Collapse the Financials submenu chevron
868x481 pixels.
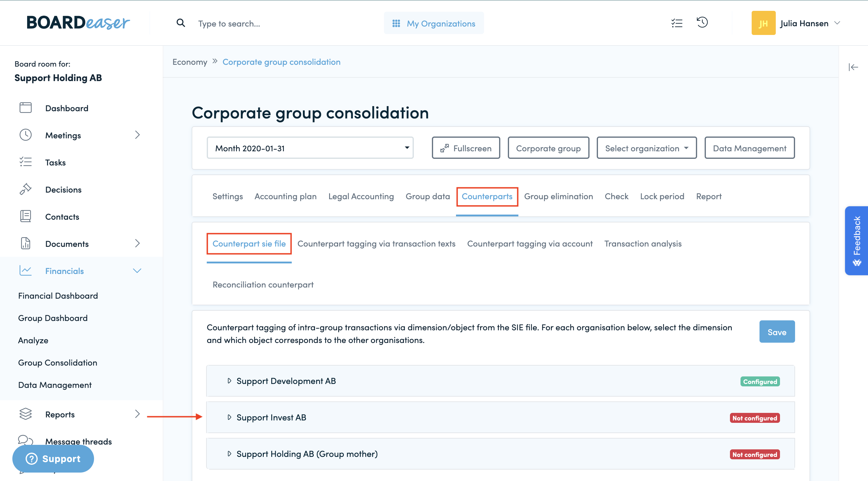pos(137,270)
